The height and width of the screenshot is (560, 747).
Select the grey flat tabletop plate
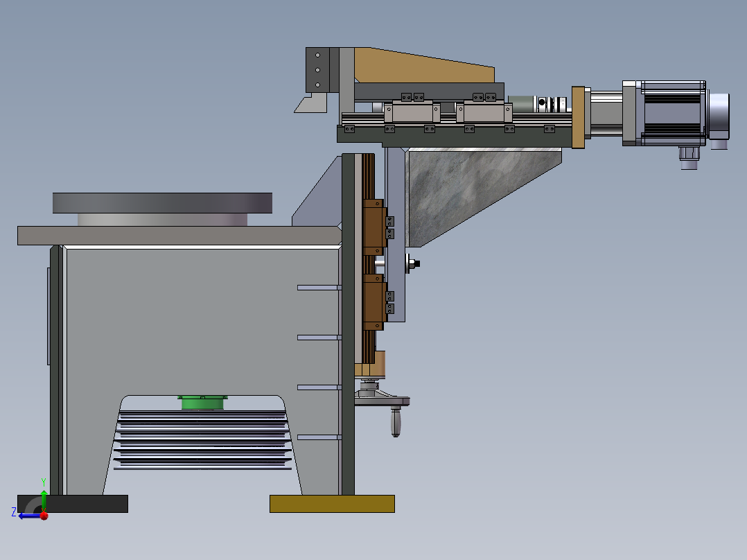179,236
